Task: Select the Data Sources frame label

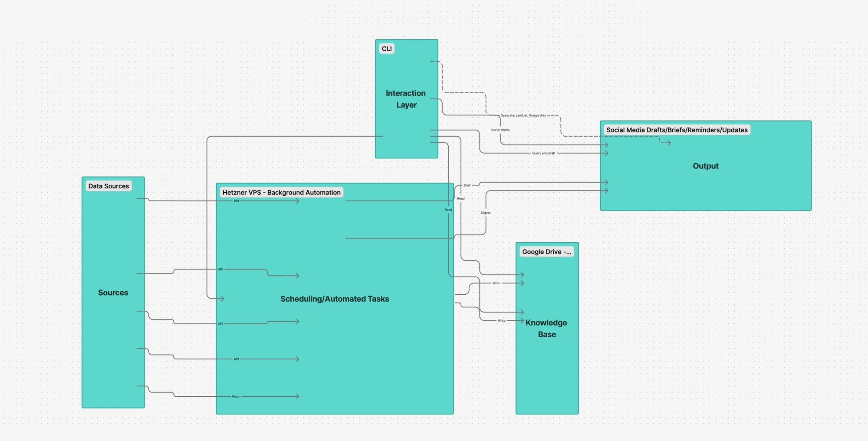Action: tap(108, 186)
